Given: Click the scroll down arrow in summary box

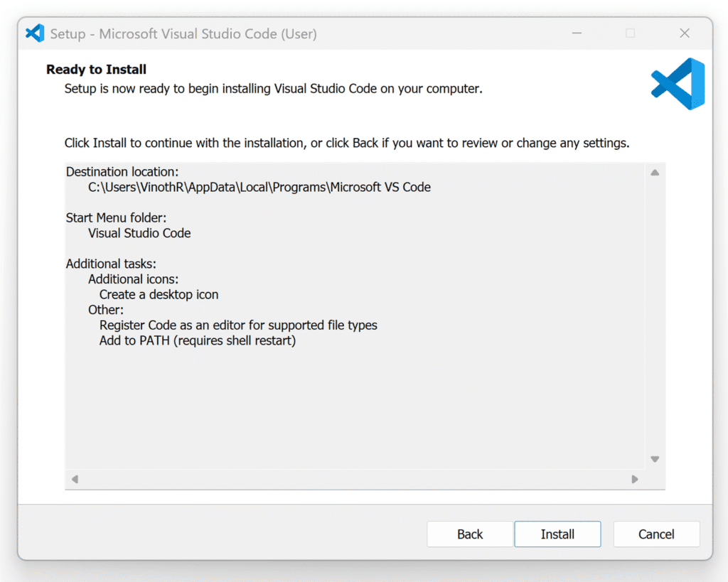Looking at the screenshot, I should tap(655, 459).
